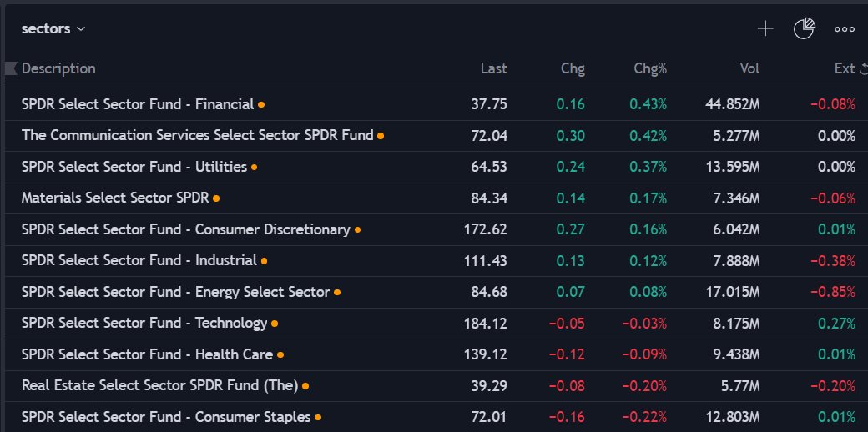
Task: Click orange status dot next to Real Estate fund
Action: coord(305,386)
